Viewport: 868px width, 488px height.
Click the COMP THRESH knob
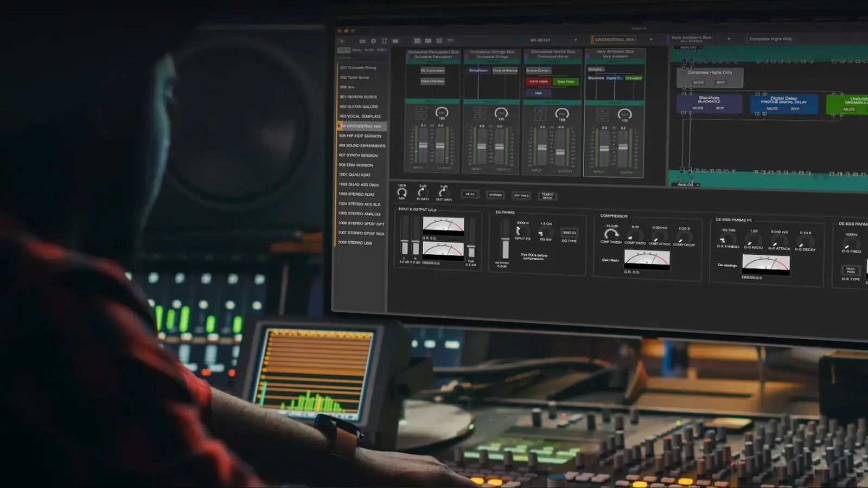pyautogui.click(x=611, y=234)
